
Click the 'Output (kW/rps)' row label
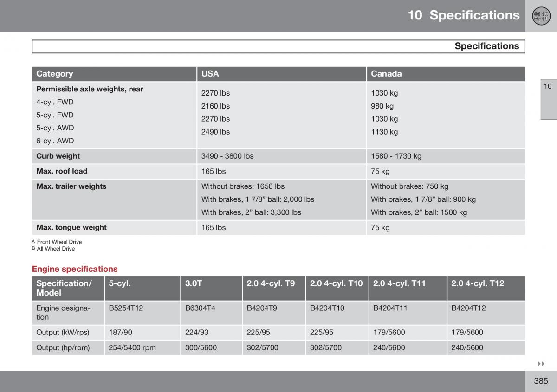[x=63, y=333]
